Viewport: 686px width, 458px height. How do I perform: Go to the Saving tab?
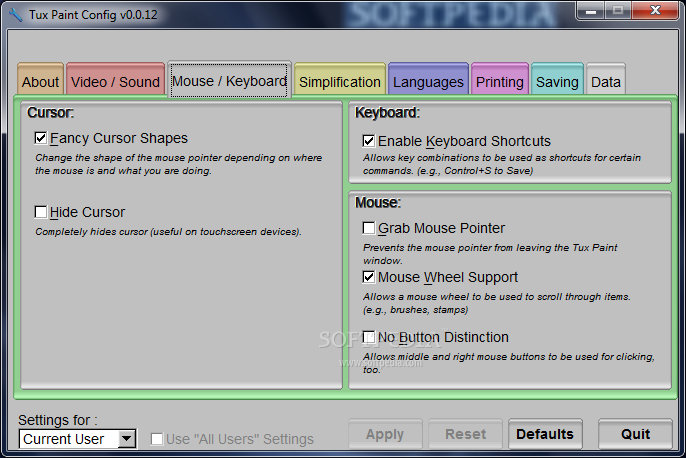[x=557, y=80]
